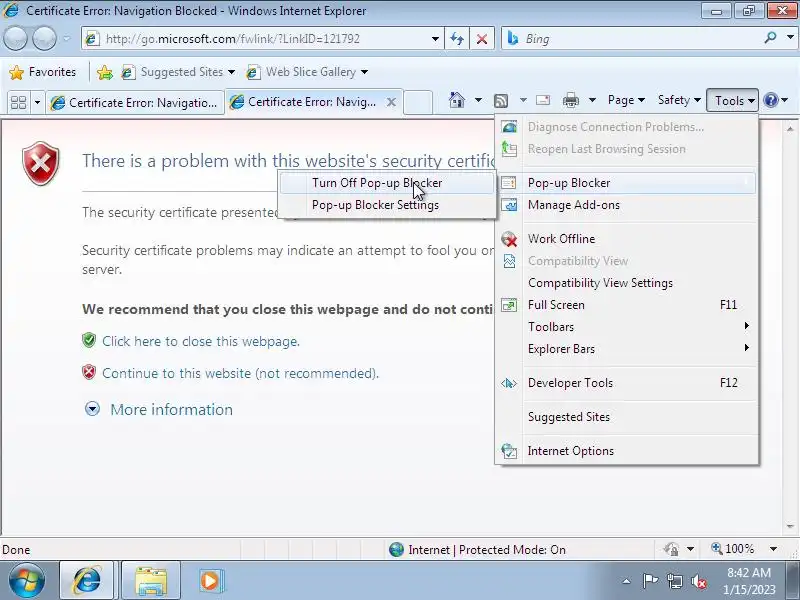Click the Work Offline menu icon

[509, 239]
